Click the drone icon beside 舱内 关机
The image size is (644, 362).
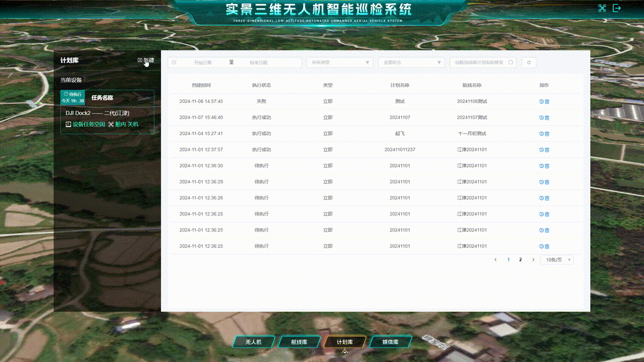111,124
